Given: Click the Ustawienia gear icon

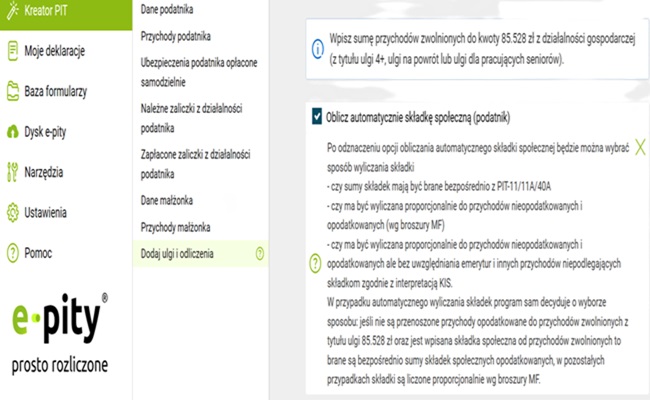Looking at the screenshot, I should pos(13,213).
